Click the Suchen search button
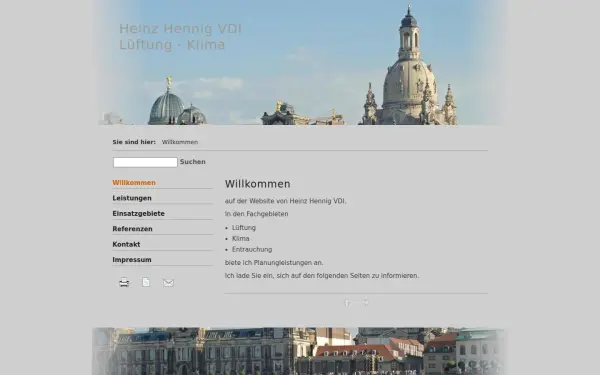 (x=192, y=162)
